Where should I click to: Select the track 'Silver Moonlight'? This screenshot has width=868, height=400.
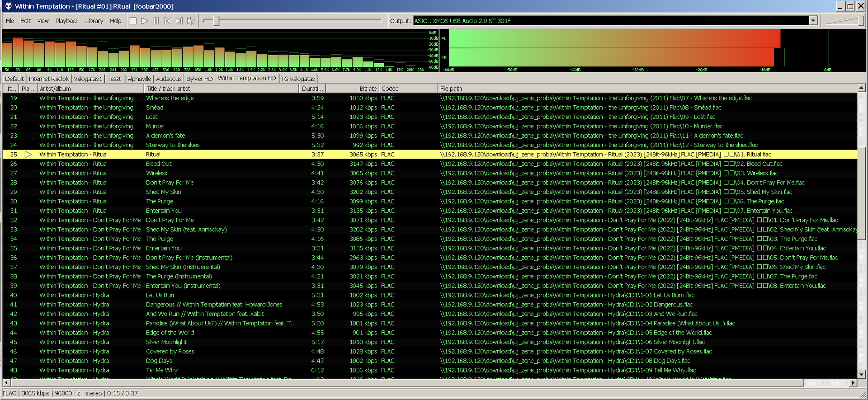point(430,342)
